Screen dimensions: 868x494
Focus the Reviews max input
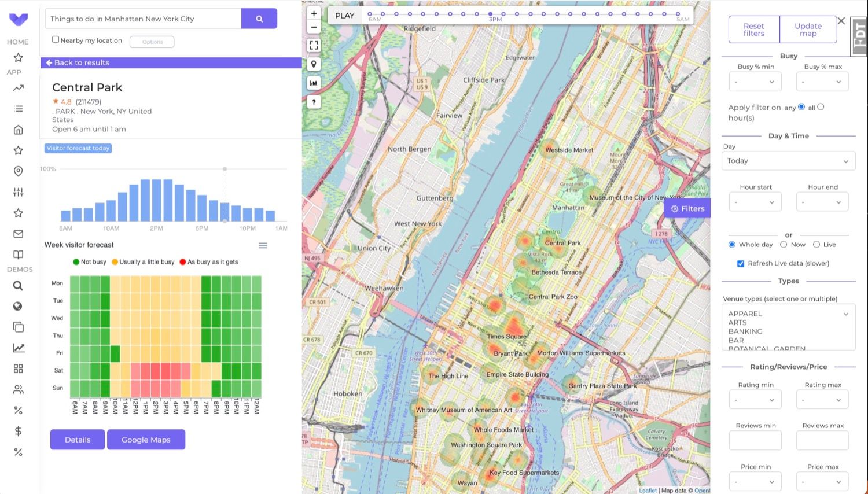(x=822, y=440)
